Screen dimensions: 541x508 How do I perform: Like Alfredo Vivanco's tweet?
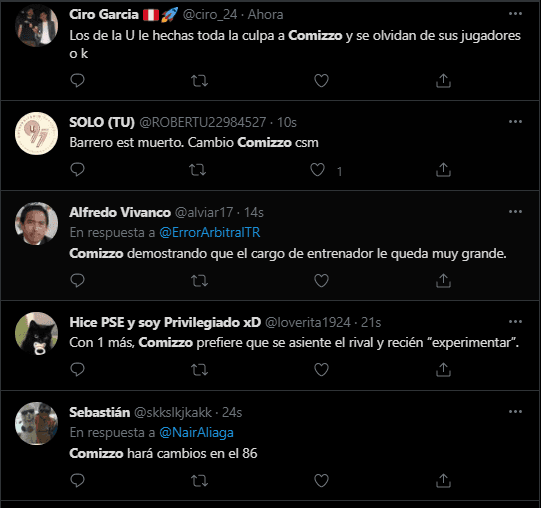tap(321, 281)
